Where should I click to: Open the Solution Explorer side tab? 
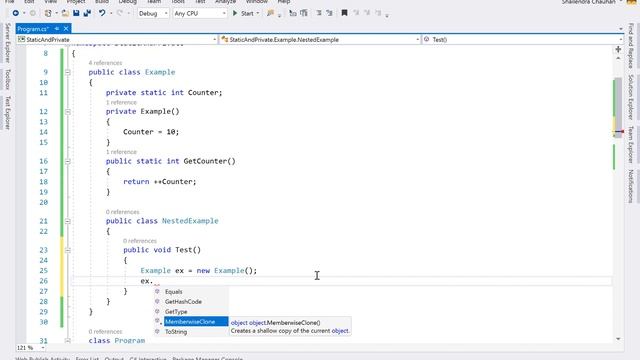631,97
